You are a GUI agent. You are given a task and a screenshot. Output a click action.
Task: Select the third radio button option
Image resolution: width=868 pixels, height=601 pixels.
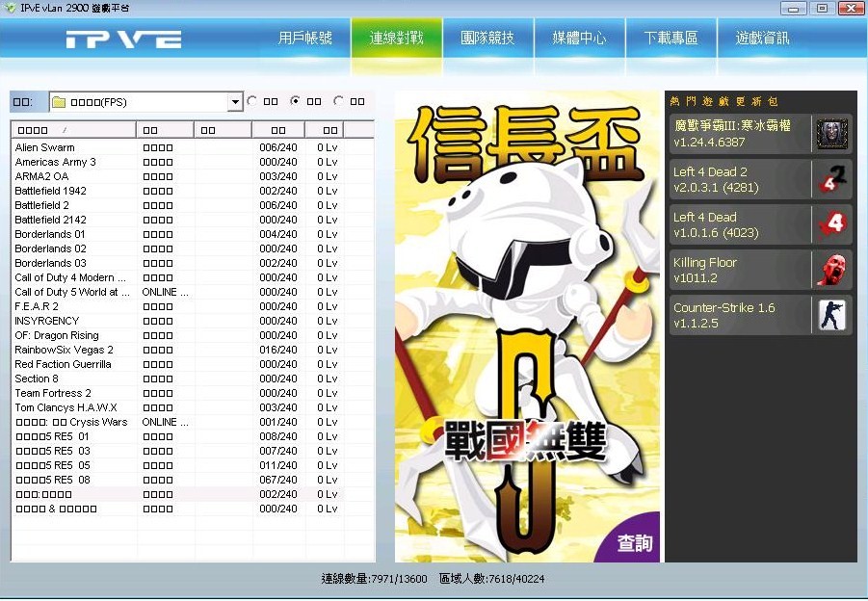339,101
